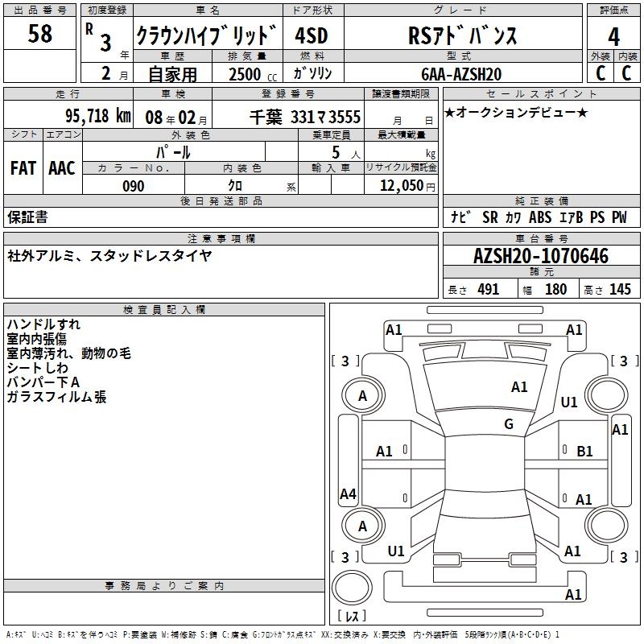Select the inspector note "バンパー下A"
644x644 pixels.
coord(43,382)
